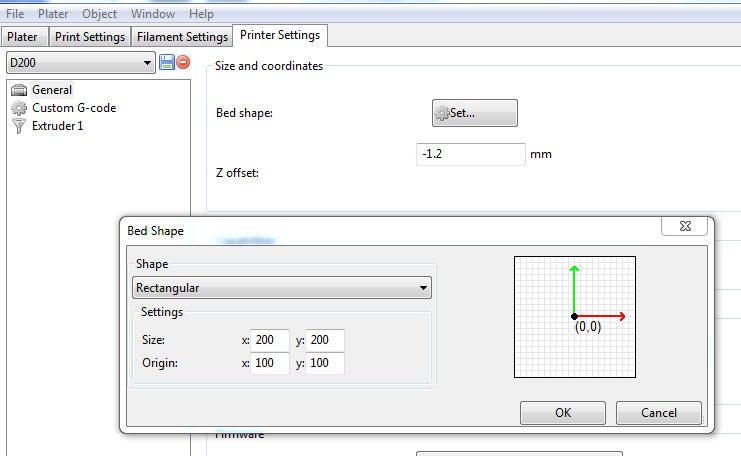Open the D200 preset dropdown

tap(81, 63)
